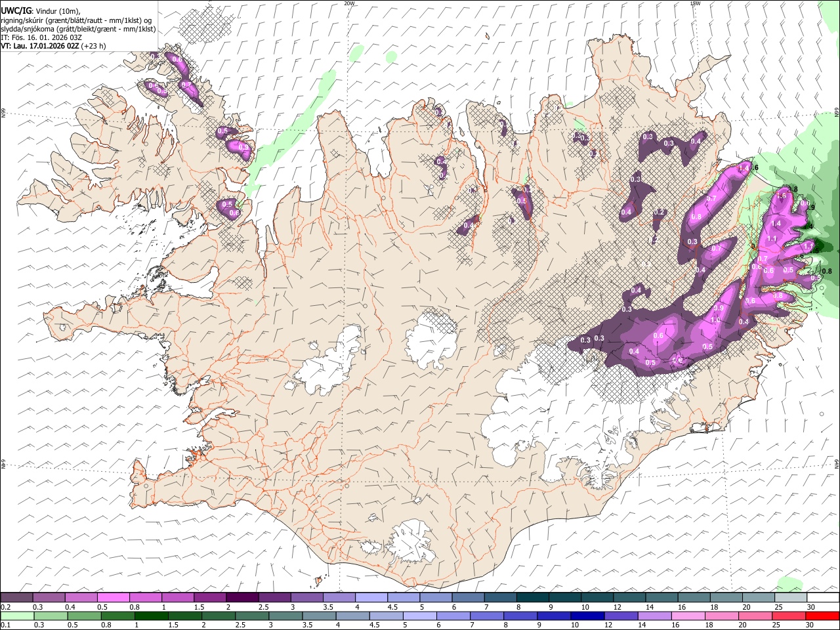Click the UWC/IG title text
The width and height of the screenshot is (840, 630).
coord(15,10)
